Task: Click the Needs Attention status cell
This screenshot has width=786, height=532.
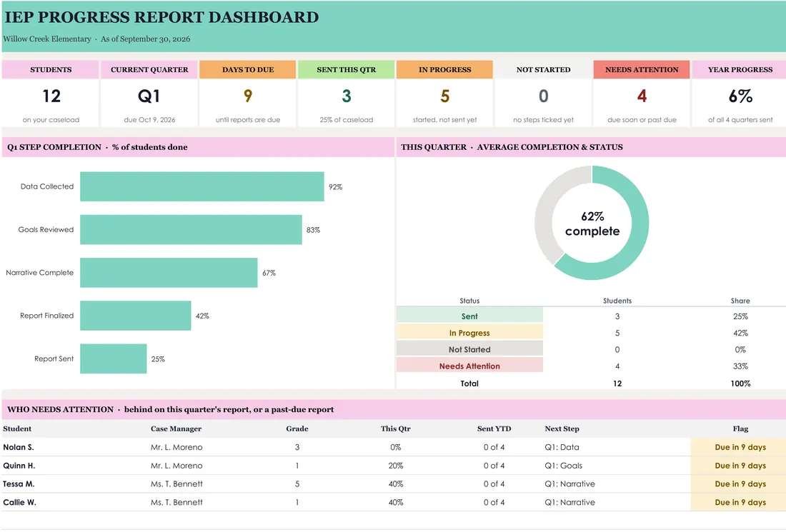Action: [469, 366]
